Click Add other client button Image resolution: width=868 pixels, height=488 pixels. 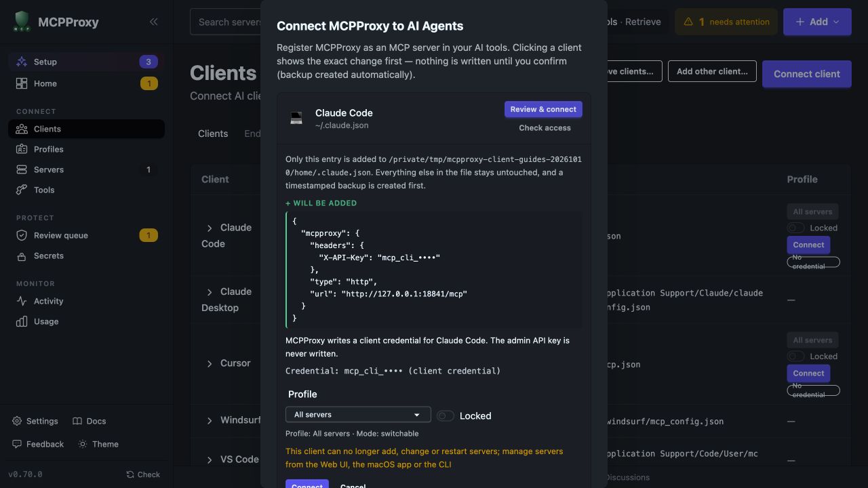712,71
